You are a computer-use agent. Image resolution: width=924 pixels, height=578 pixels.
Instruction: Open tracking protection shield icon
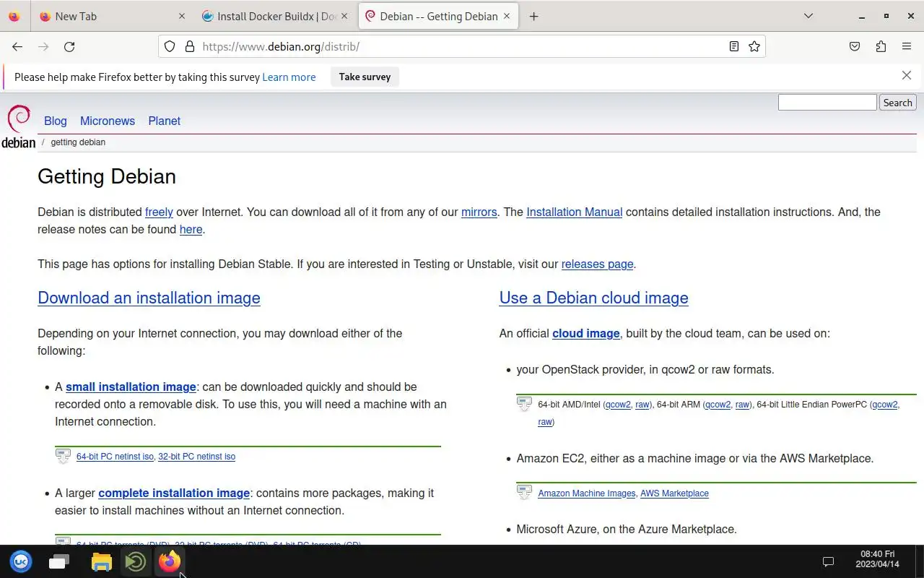tap(170, 46)
